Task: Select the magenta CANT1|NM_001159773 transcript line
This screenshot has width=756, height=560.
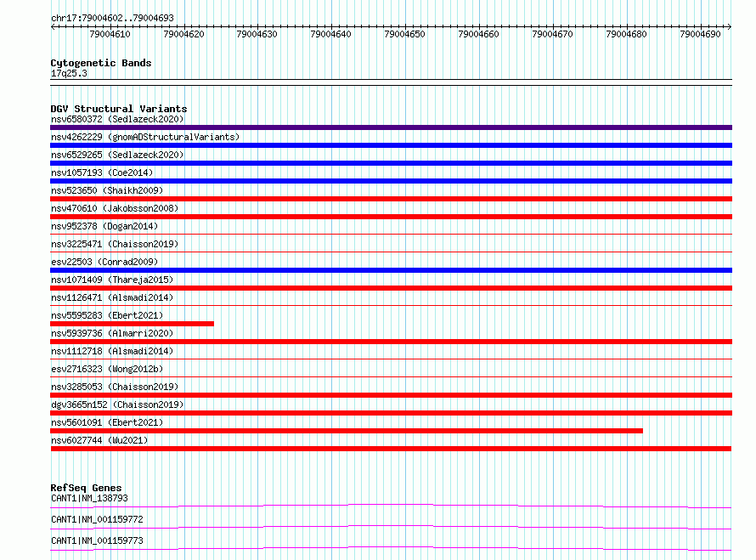Action: click(391, 548)
